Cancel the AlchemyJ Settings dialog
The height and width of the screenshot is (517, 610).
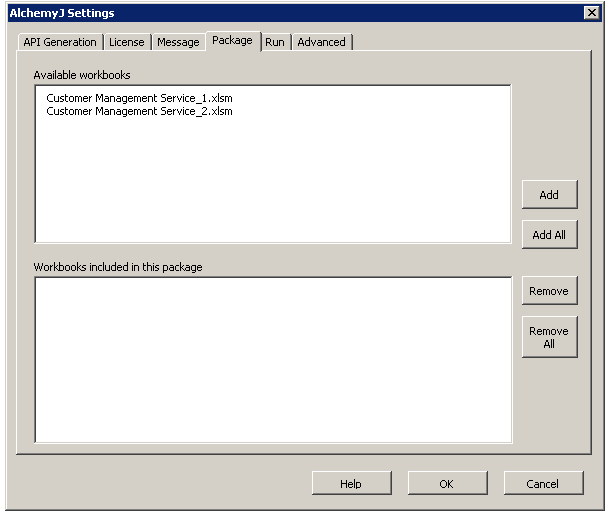(543, 484)
